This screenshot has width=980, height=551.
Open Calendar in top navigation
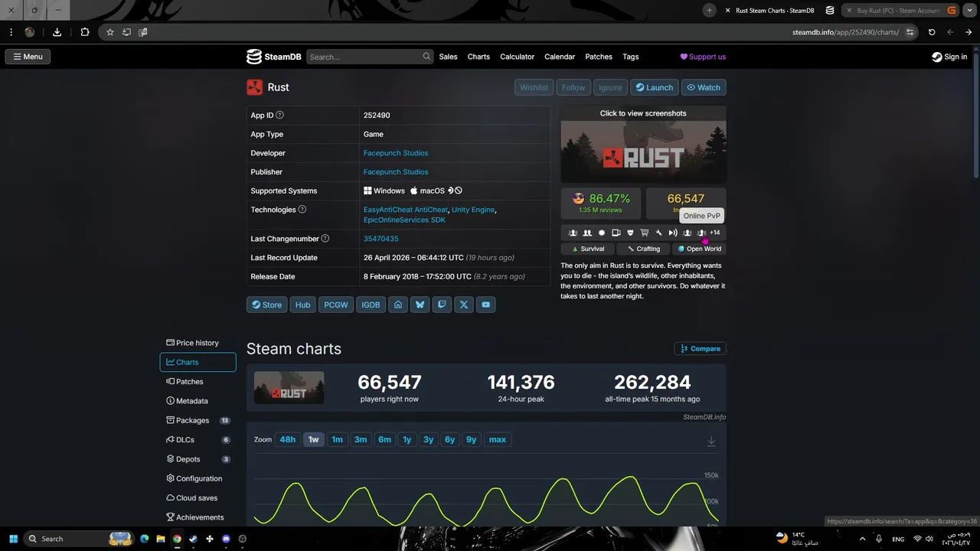[x=560, y=57]
